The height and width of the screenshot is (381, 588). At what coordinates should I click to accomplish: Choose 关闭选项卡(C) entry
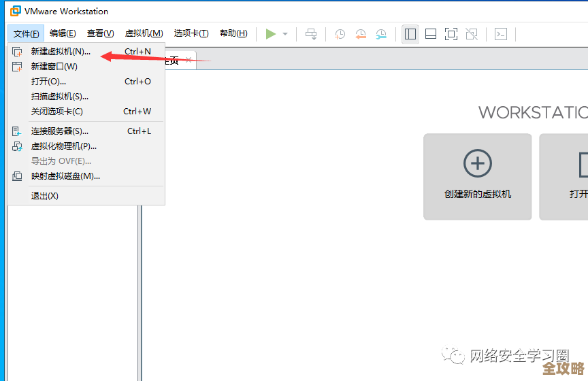86,112
